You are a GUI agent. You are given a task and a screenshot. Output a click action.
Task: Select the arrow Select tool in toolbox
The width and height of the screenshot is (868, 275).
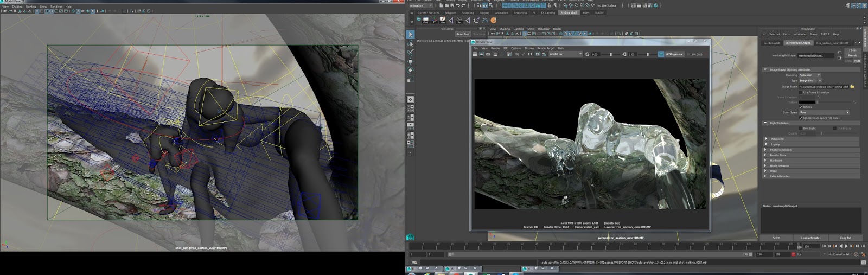(410, 35)
